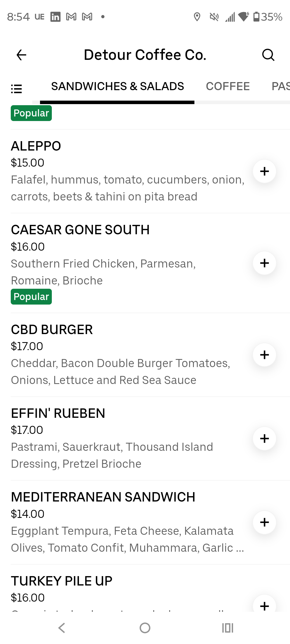This screenshot has width=290, height=644.
Task: Open the ALEPPO item details
Action: click(x=36, y=146)
